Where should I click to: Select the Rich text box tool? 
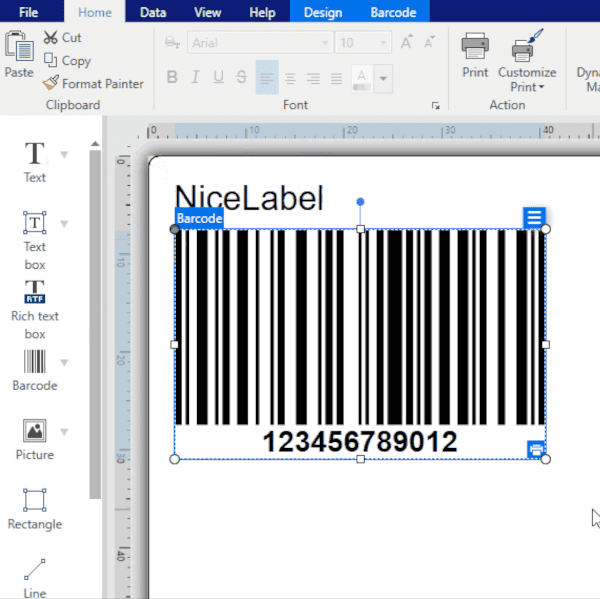point(34,309)
